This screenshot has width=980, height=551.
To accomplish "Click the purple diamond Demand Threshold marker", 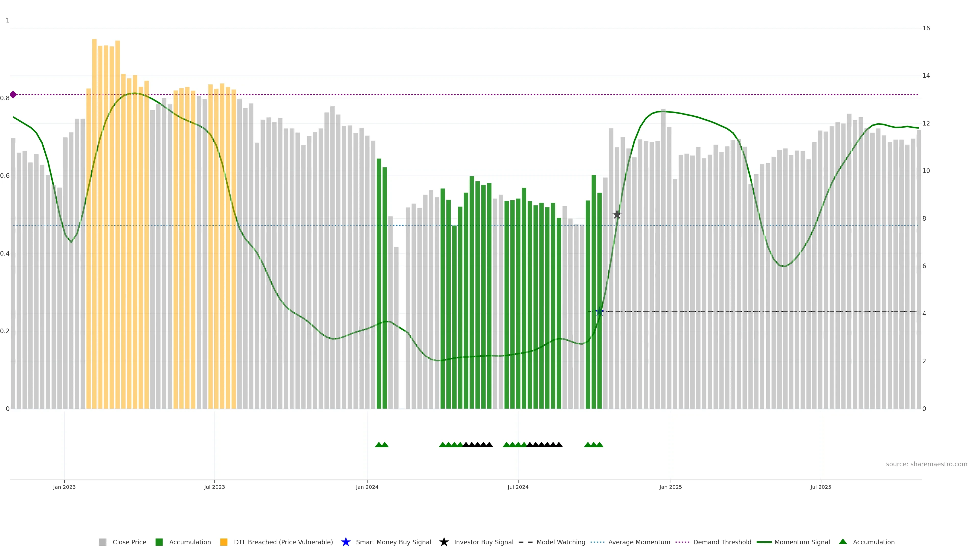I will [13, 95].
